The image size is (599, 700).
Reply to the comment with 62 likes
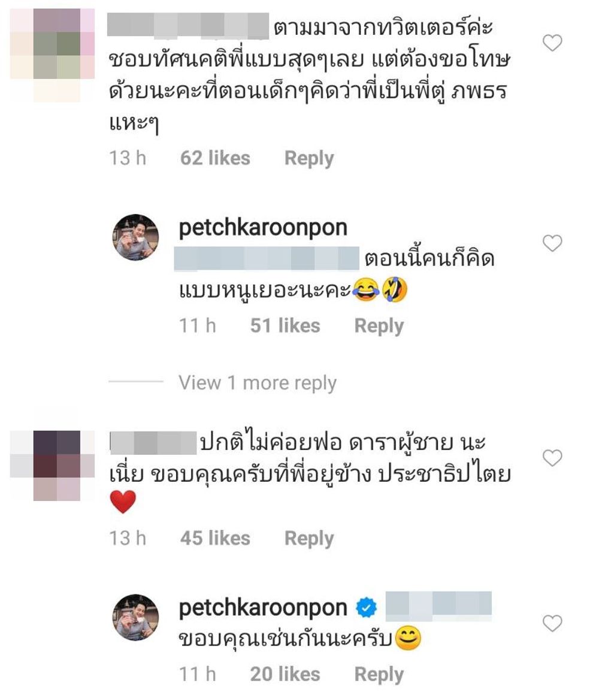pyautogui.click(x=309, y=158)
